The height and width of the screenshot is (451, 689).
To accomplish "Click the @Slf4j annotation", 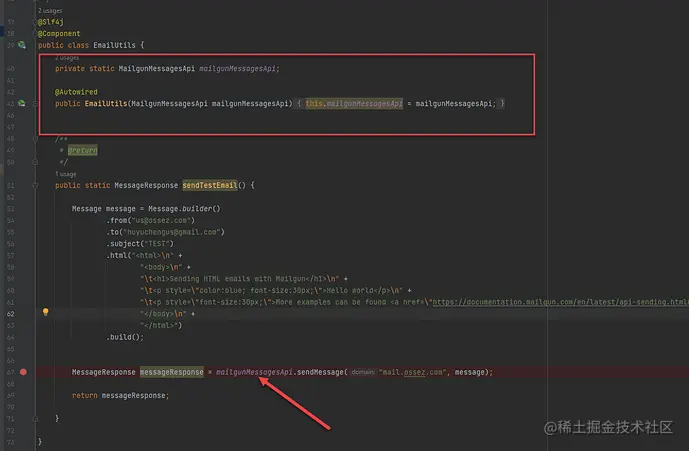I will (51, 22).
